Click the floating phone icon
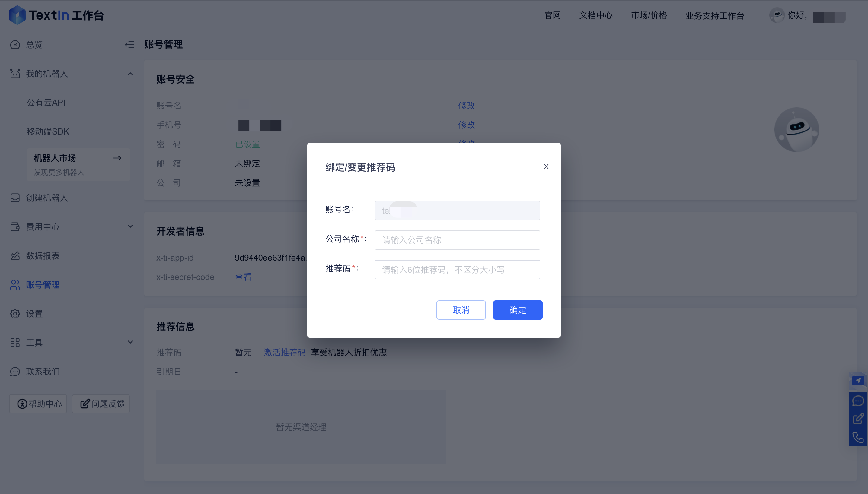The height and width of the screenshot is (494, 868). pos(858,437)
